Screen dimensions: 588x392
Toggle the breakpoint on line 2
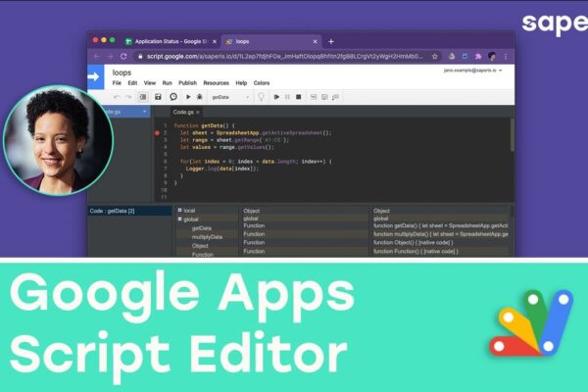pos(157,133)
